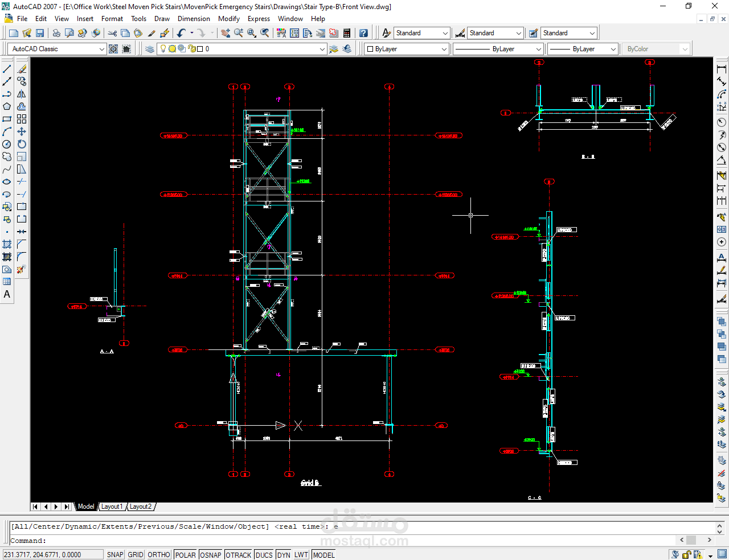Image resolution: width=729 pixels, height=560 pixels.
Task: Switch to the Layout2 tab
Action: coord(141,507)
